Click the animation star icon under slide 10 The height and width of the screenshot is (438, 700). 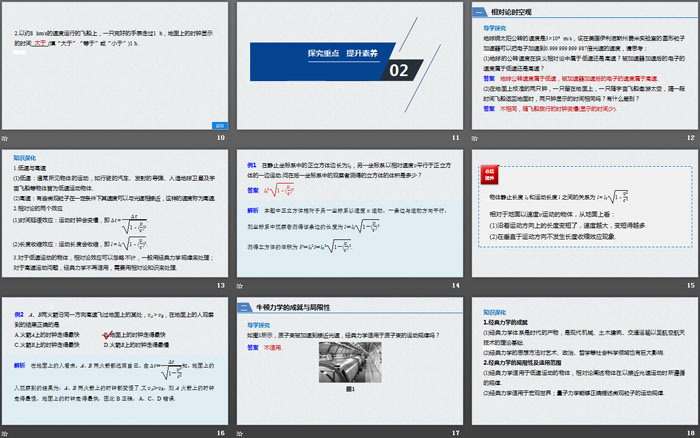click(4, 138)
